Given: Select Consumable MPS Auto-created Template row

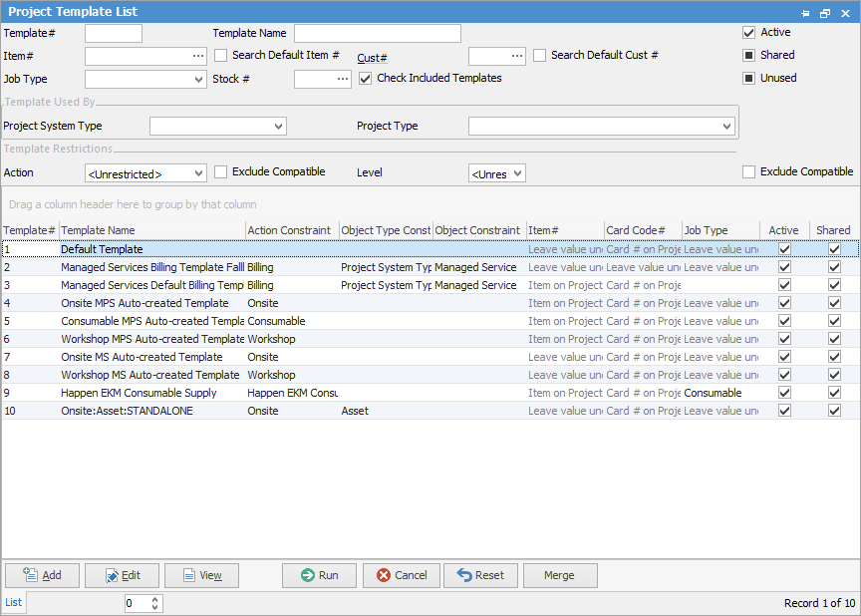Looking at the screenshot, I should tap(430, 321).
